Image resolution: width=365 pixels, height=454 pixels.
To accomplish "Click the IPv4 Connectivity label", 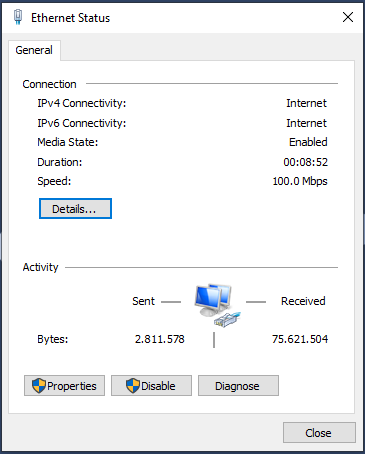I will (x=82, y=103).
